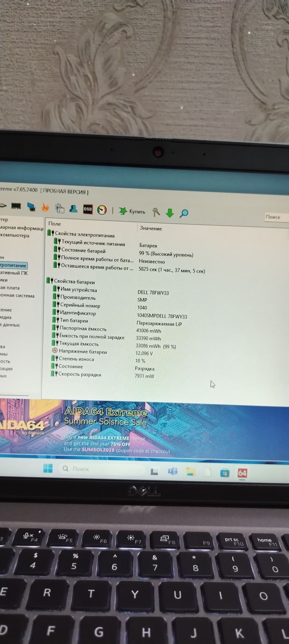
Task: Click the taskbar Поиск search box
Action: click(x=102, y=469)
